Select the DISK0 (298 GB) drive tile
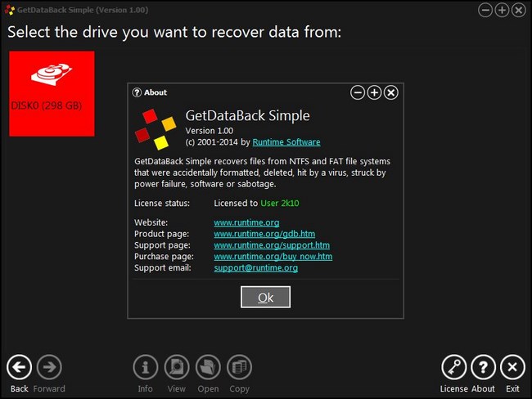Viewport: 532px width, 399px height. (x=52, y=93)
